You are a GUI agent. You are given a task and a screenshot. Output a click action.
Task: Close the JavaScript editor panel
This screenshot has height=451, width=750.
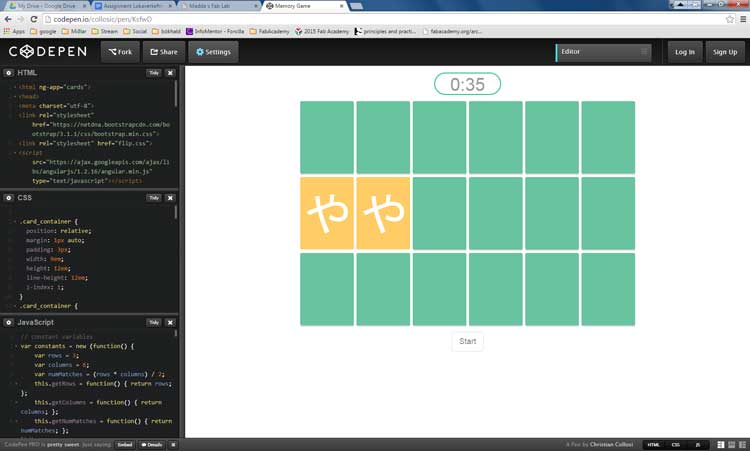(170, 322)
